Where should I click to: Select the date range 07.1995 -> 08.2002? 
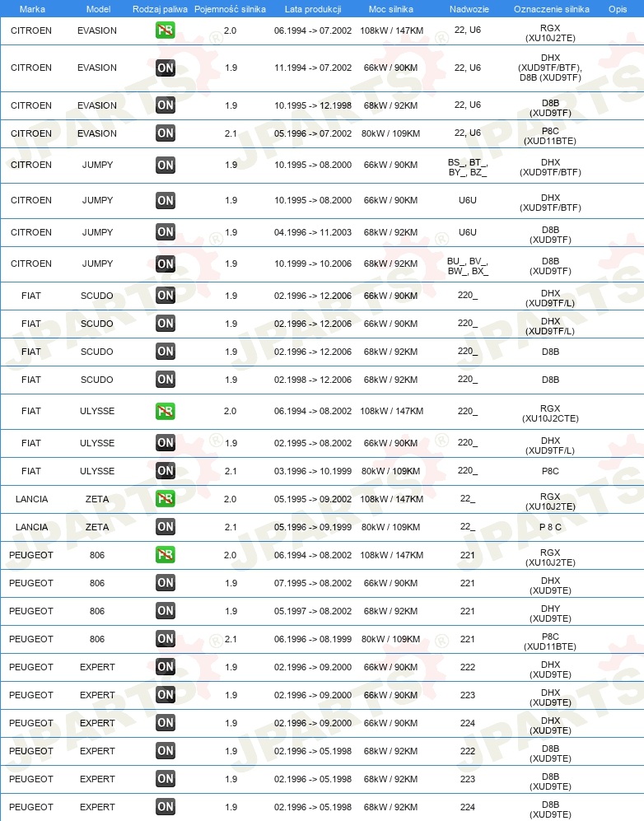[x=313, y=583]
